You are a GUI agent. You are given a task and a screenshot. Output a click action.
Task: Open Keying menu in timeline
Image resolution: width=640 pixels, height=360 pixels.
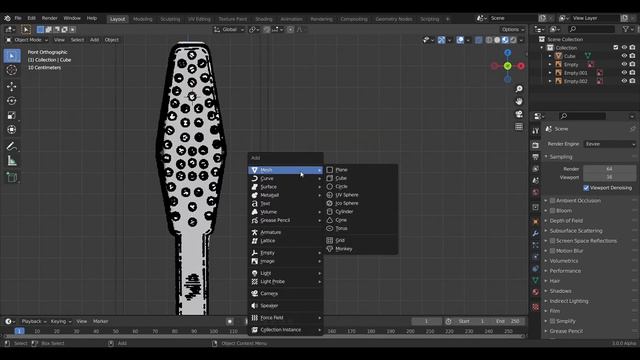61,322
